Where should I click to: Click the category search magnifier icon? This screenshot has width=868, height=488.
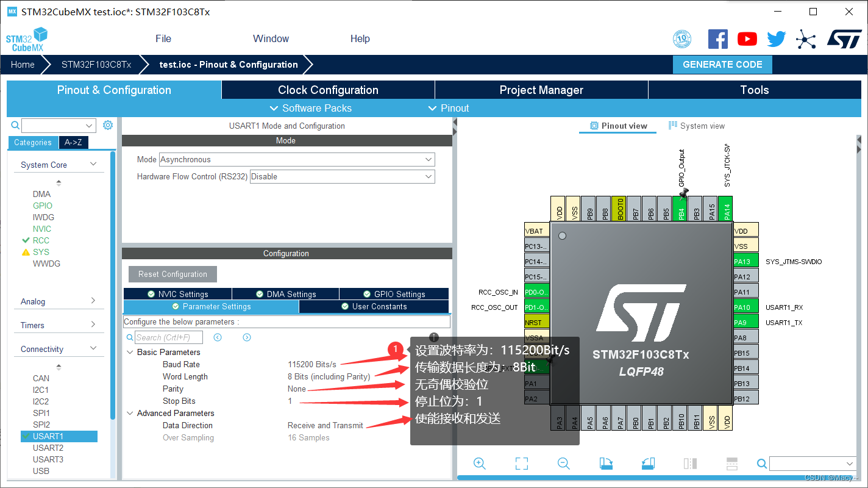(16, 126)
